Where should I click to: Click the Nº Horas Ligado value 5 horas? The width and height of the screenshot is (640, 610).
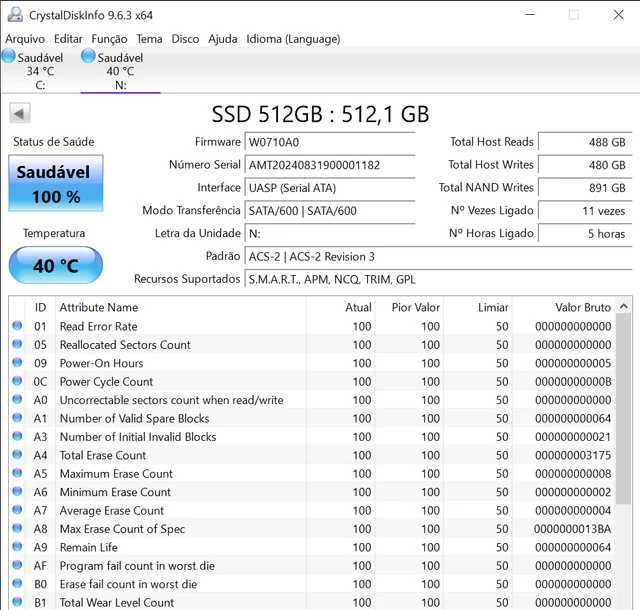[585, 234]
